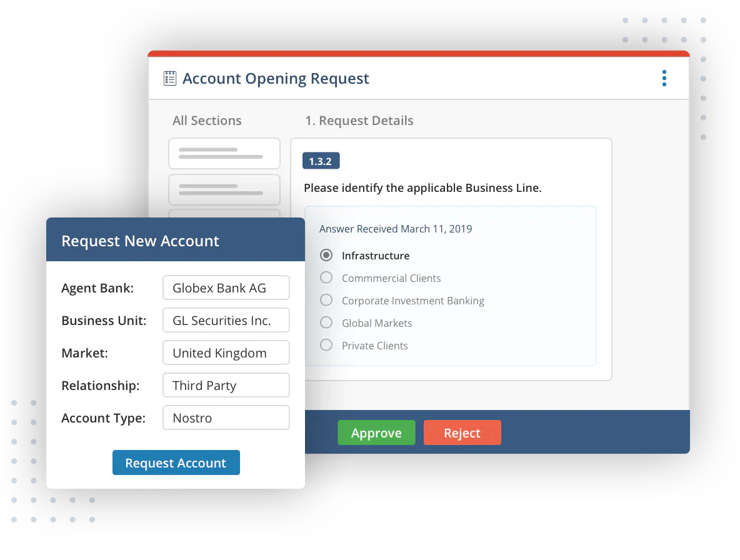
Task: Select the second section card in All Sections
Action: [x=224, y=189]
